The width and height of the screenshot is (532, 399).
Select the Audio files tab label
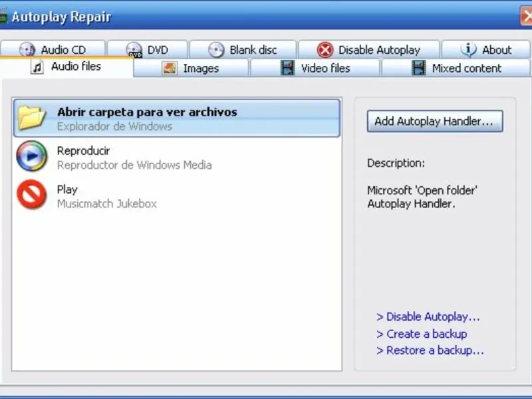coord(76,66)
